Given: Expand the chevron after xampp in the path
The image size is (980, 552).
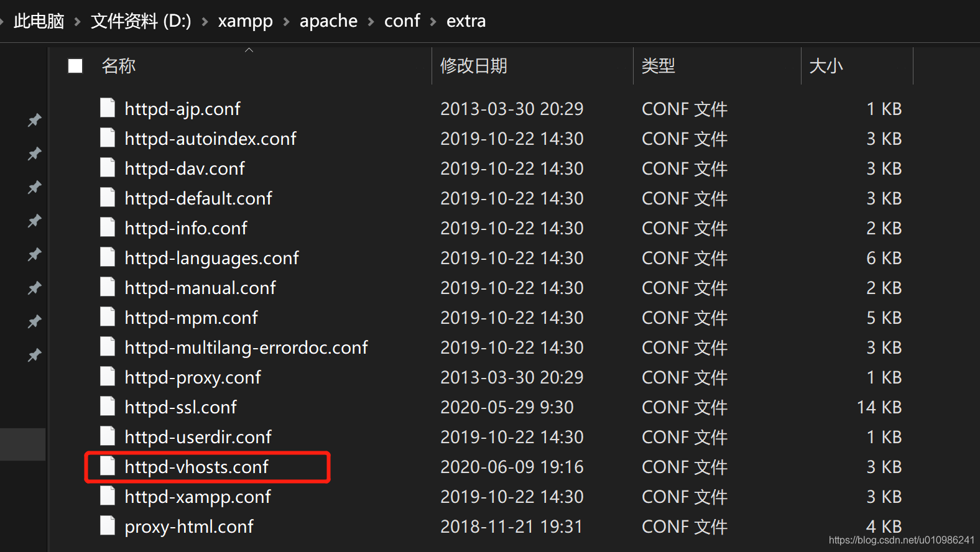Looking at the screenshot, I should tap(286, 22).
